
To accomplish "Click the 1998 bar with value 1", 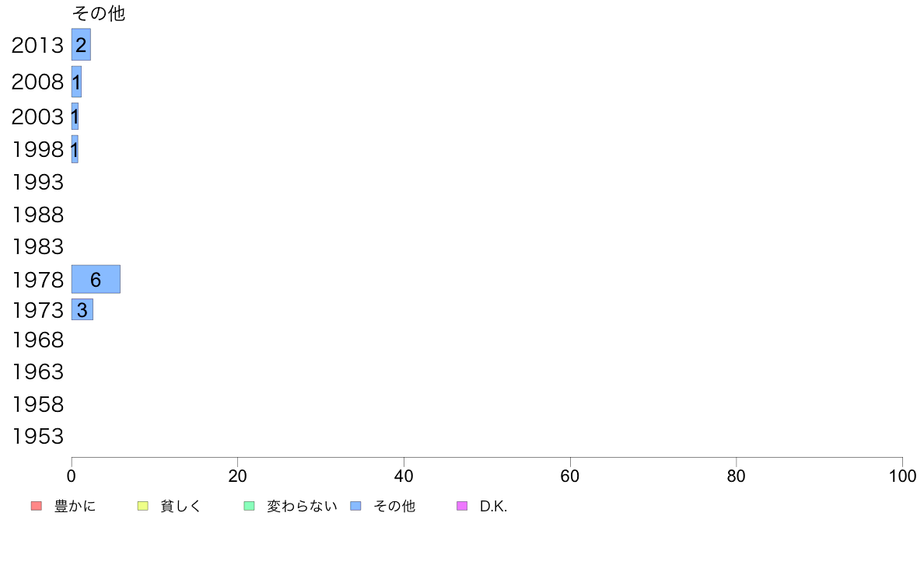I will 75,149.
